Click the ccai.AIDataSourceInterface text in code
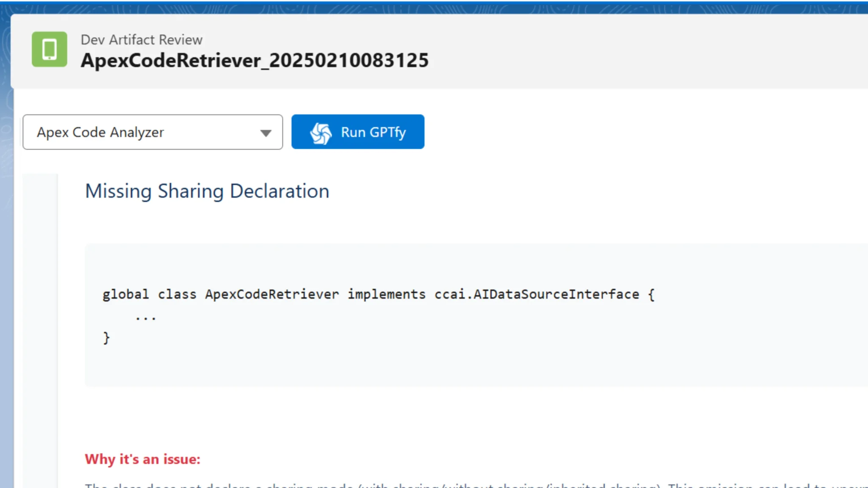The width and height of the screenshot is (868, 488). 537,294
